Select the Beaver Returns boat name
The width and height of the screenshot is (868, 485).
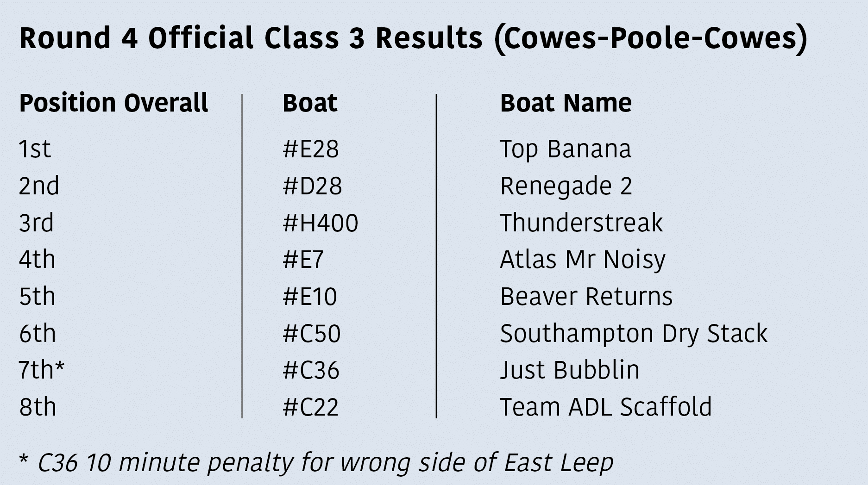tap(586, 296)
